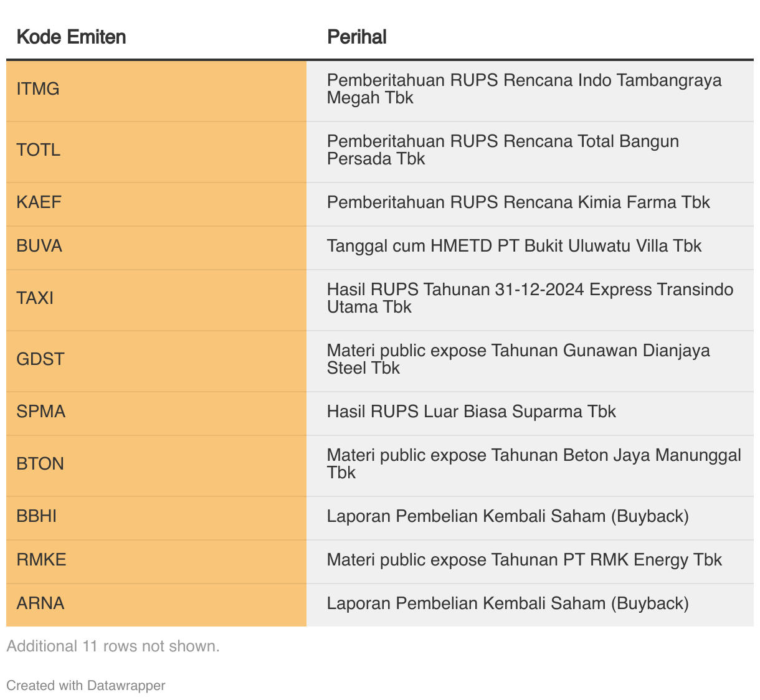This screenshot has height=700, width=760.
Task: Click Pemberitahuan RUPS Rencana Kimia Farma text
Action: click(x=518, y=202)
